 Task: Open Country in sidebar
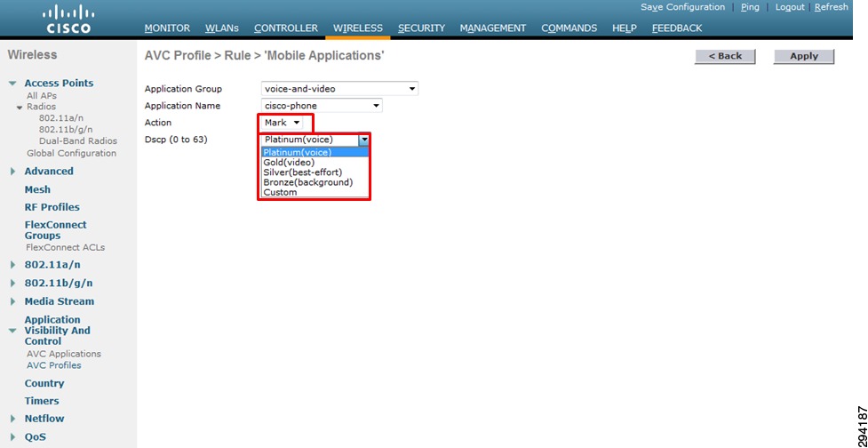click(44, 383)
